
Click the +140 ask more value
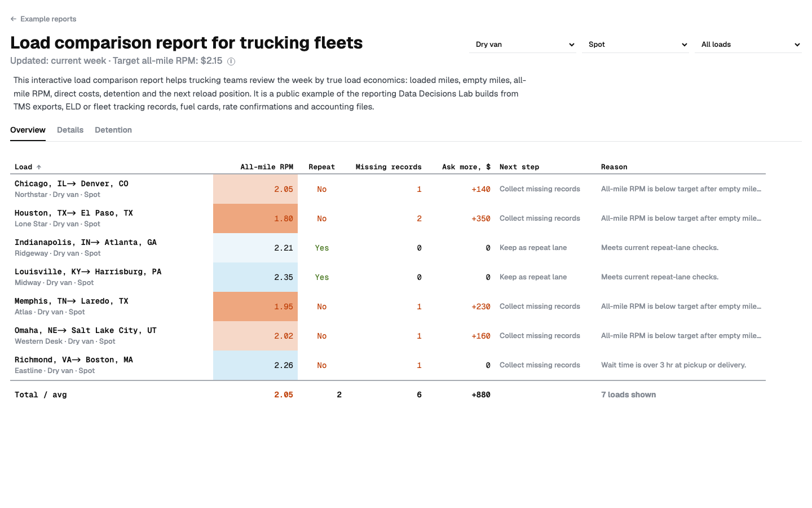481,190
